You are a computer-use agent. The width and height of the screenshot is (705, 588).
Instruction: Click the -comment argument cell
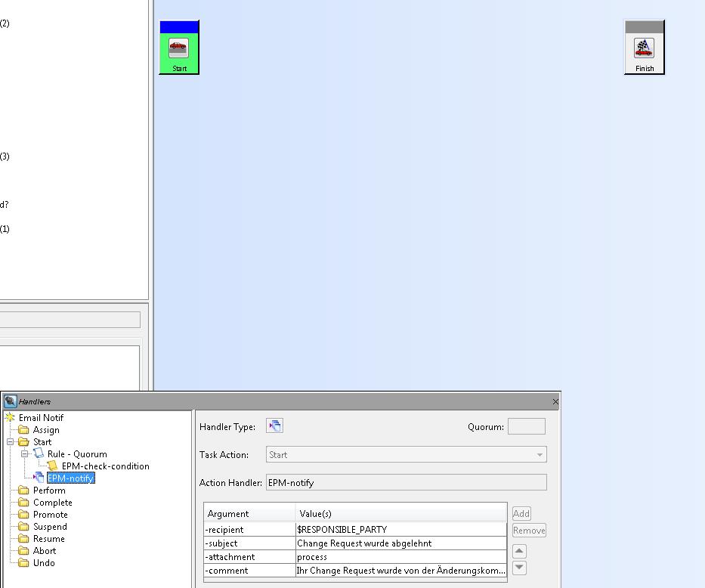(249, 570)
